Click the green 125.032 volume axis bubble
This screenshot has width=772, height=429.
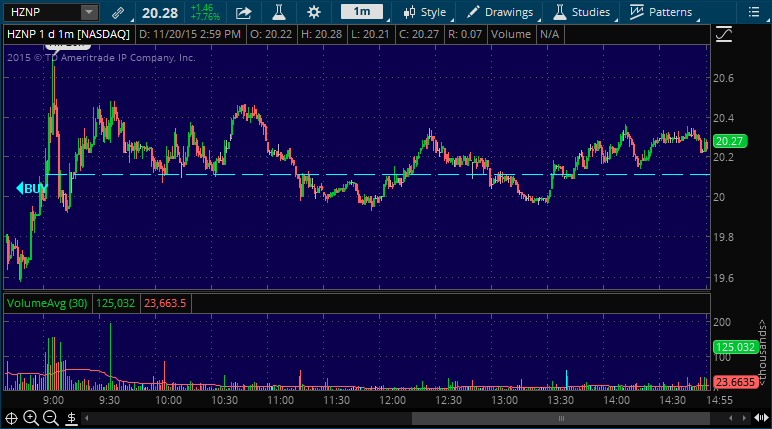coord(735,347)
